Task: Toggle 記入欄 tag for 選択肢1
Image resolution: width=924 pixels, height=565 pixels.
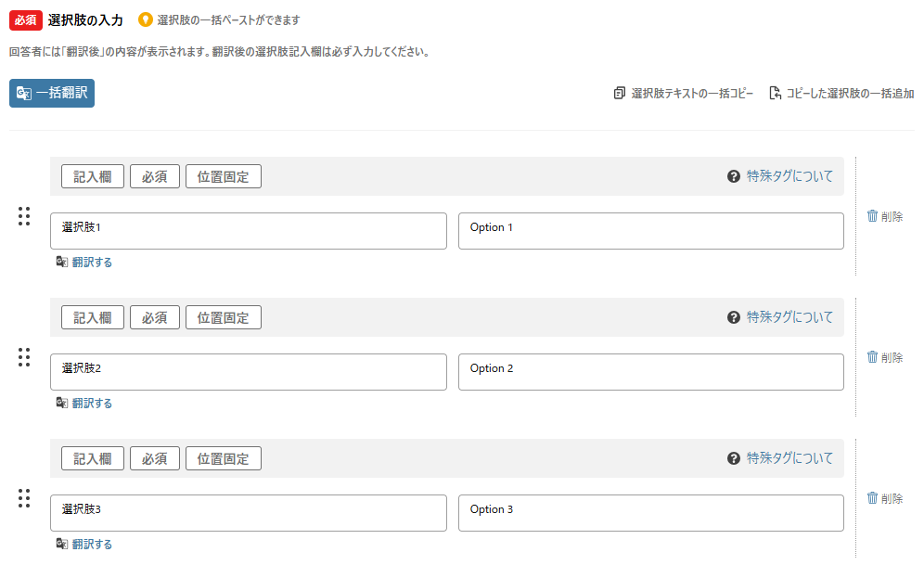Action: 93,176
